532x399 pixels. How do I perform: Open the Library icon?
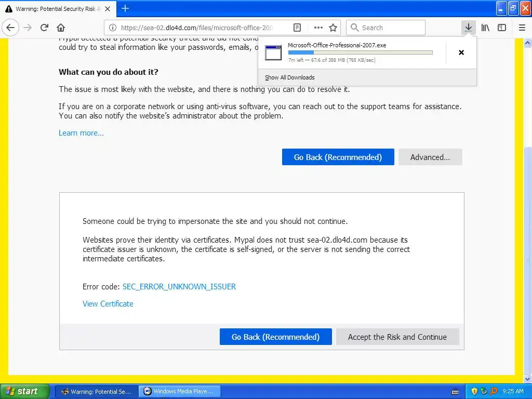coord(485,28)
